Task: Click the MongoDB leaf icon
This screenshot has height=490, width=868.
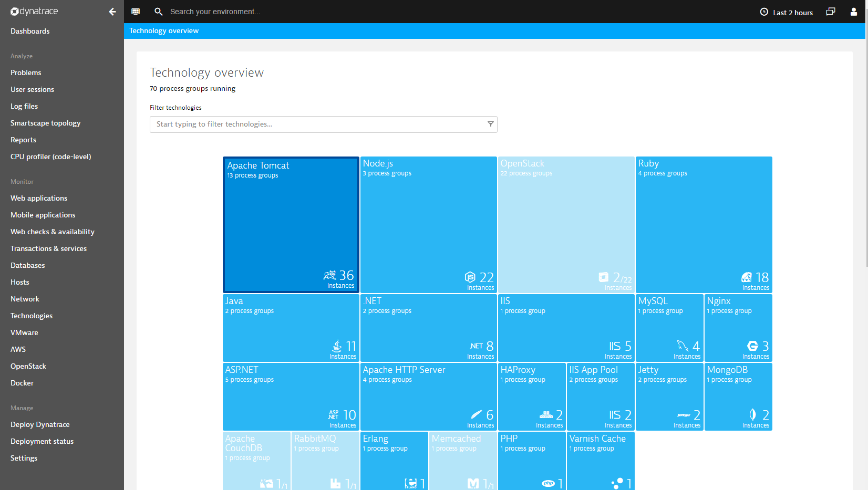Action: (x=752, y=415)
